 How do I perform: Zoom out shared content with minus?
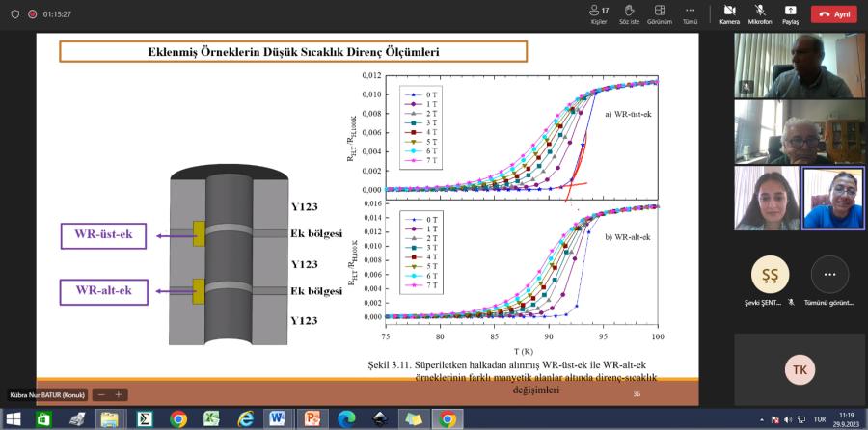[x=101, y=394]
